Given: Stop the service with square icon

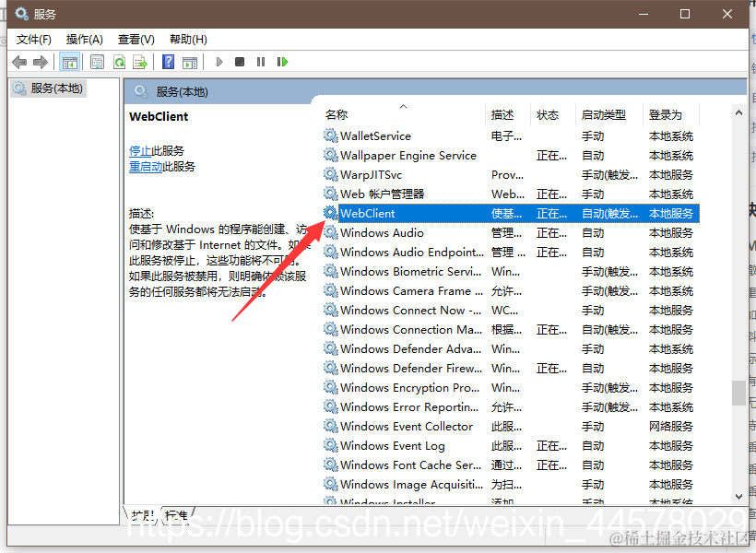Looking at the screenshot, I should tap(240, 62).
